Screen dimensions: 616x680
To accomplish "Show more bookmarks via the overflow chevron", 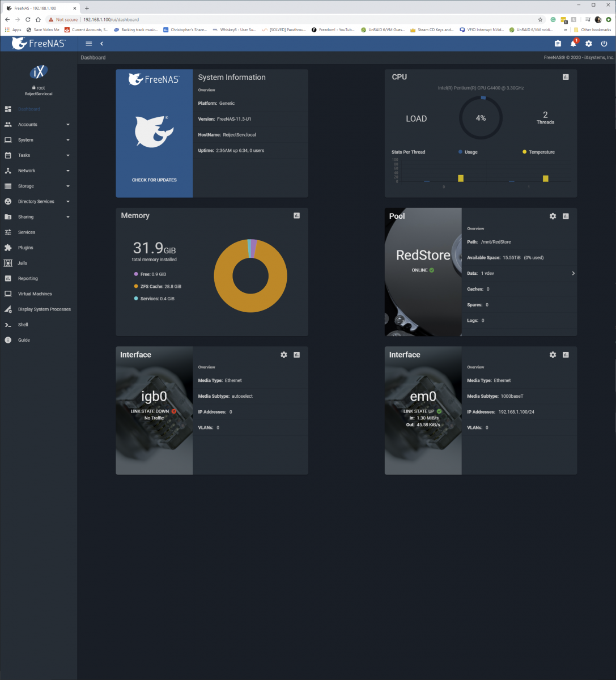I will (x=566, y=29).
